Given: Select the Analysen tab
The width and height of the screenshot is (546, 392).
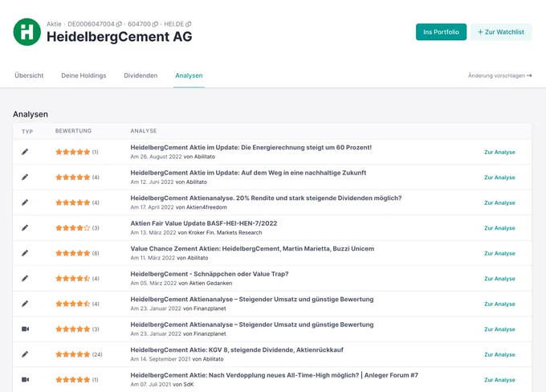Looking at the screenshot, I should tap(189, 76).
